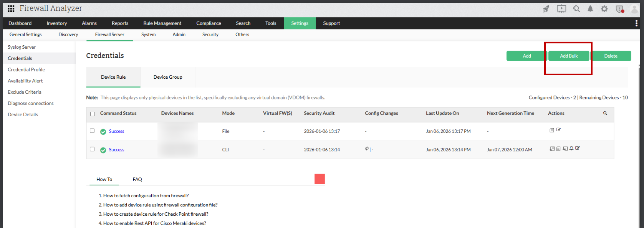Open Rule Management menu
The width and height of the screenshot is (644, 228).
click(162, 23)
